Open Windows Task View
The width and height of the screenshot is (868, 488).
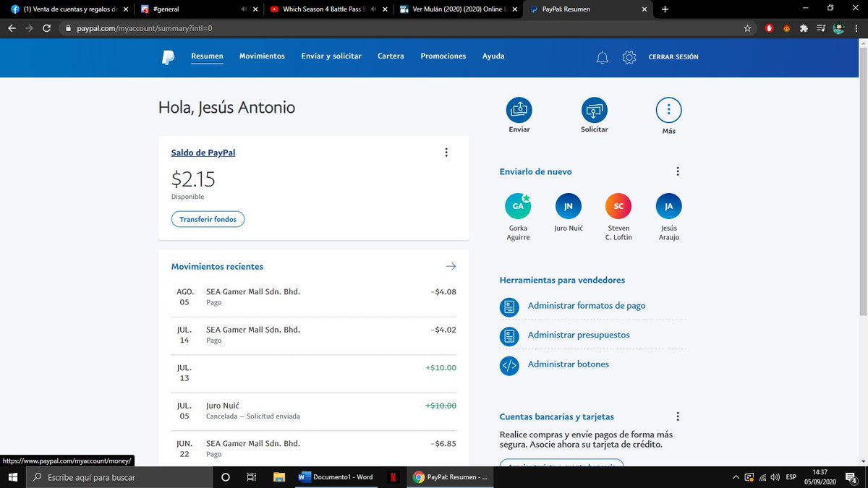tap(252, 477)
